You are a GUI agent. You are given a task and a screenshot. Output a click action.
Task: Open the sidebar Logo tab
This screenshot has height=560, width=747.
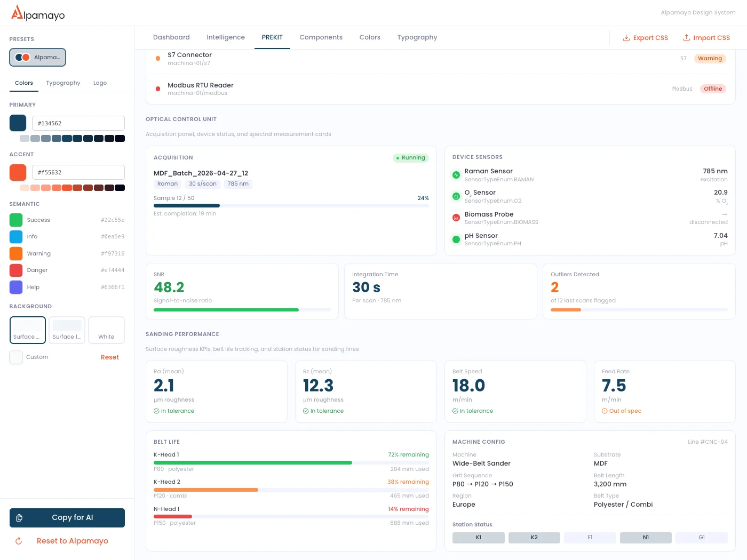[100, 83]
